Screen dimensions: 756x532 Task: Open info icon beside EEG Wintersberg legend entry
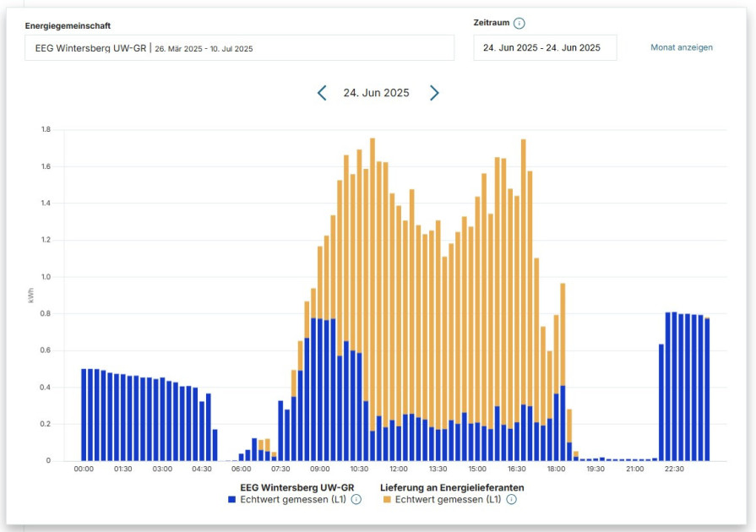tap(356, 500)
